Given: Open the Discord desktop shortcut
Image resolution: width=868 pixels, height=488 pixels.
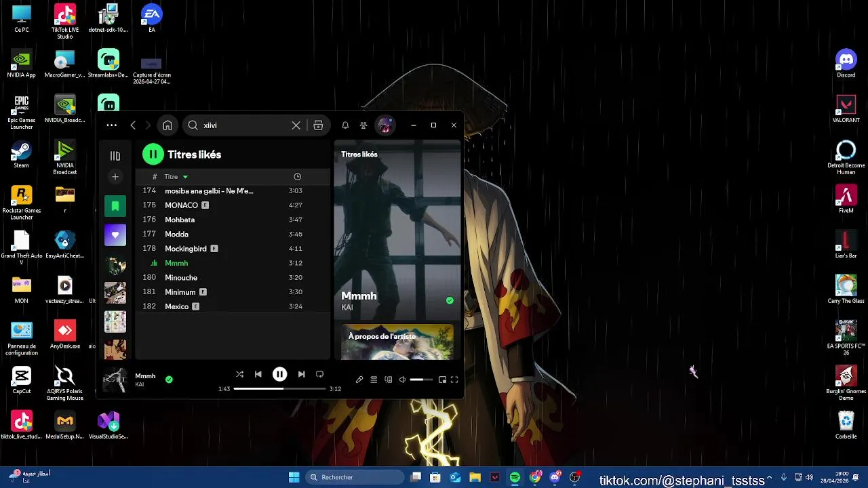Looking at the screenshot, I should pyautogui.click(x=846, y=64).
